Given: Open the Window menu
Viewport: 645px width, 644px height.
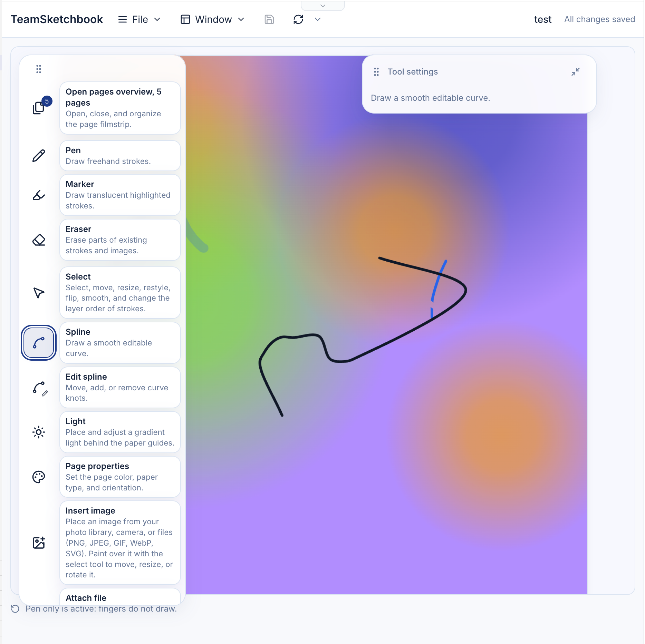Looking at the screenshot, I should [x=213, y=19].
